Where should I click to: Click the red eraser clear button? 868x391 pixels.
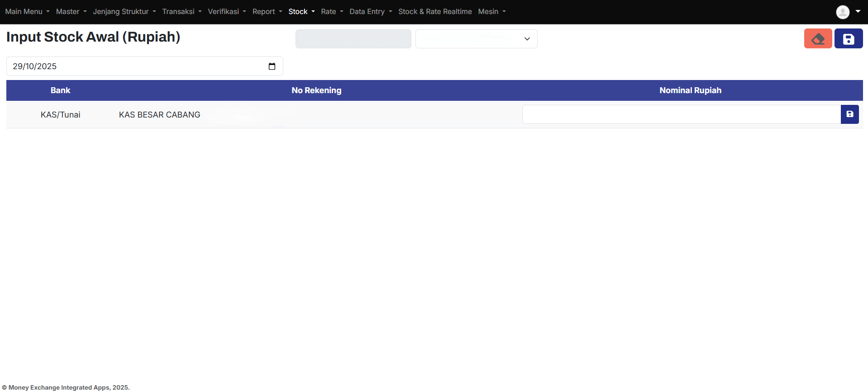pos(817,39)
